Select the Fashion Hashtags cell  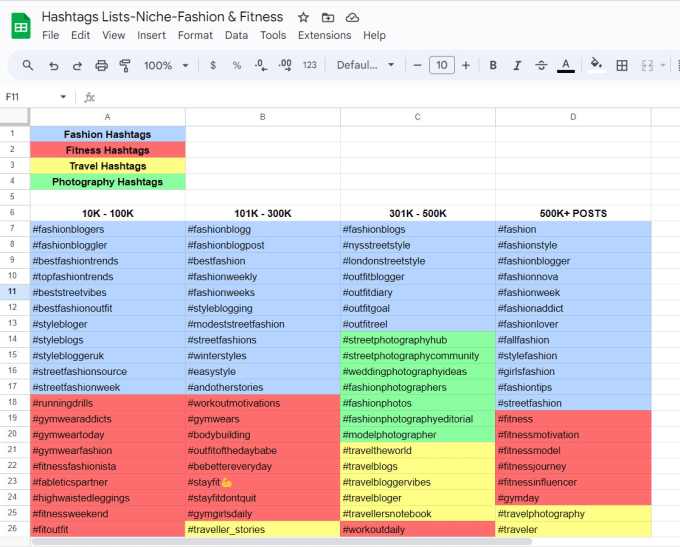click(x=108, y=134)
